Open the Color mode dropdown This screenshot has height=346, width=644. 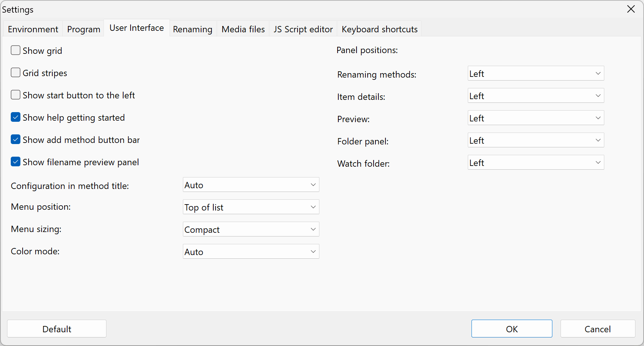point(251,252)
